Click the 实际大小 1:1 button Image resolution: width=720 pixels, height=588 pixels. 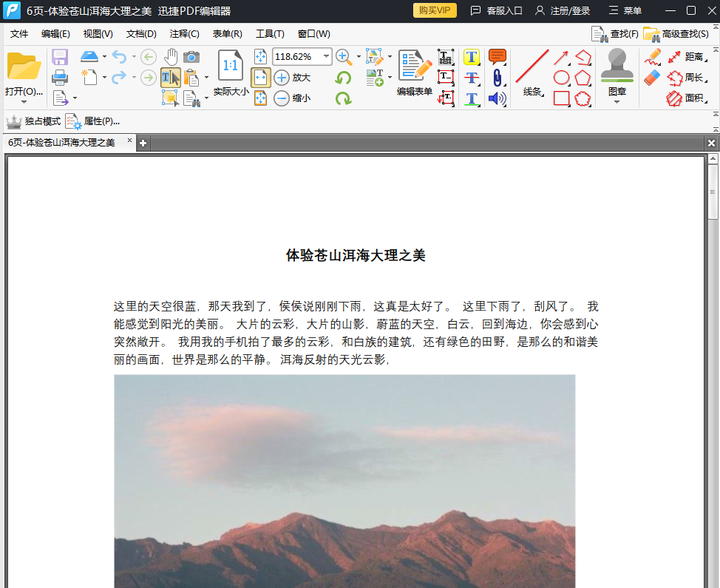(231, 73)
